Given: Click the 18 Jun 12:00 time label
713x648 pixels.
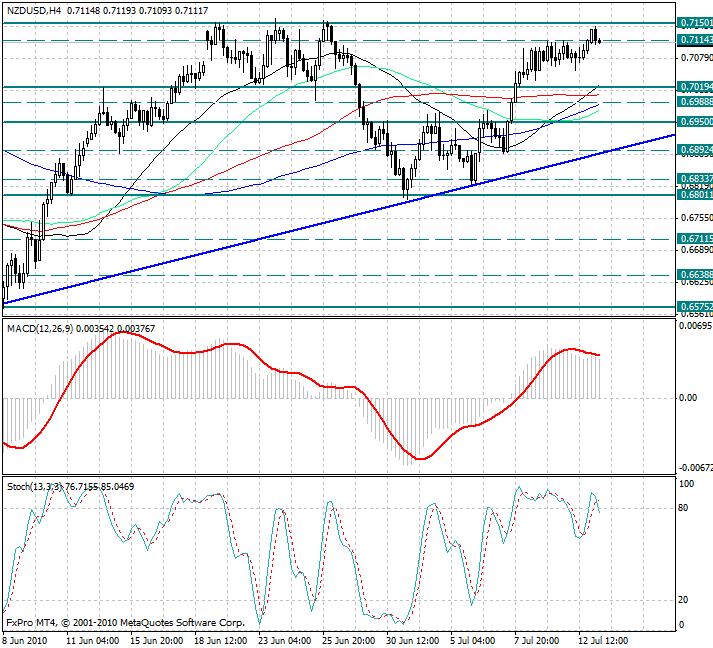Looking at the screenshot, I should click(x=221, y=641).
